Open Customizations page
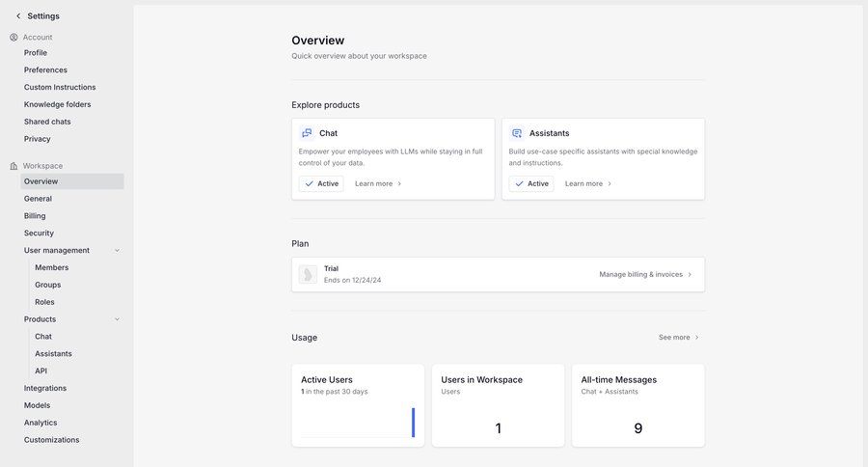This screenshot has height=467, width=868. click(51, 439)
